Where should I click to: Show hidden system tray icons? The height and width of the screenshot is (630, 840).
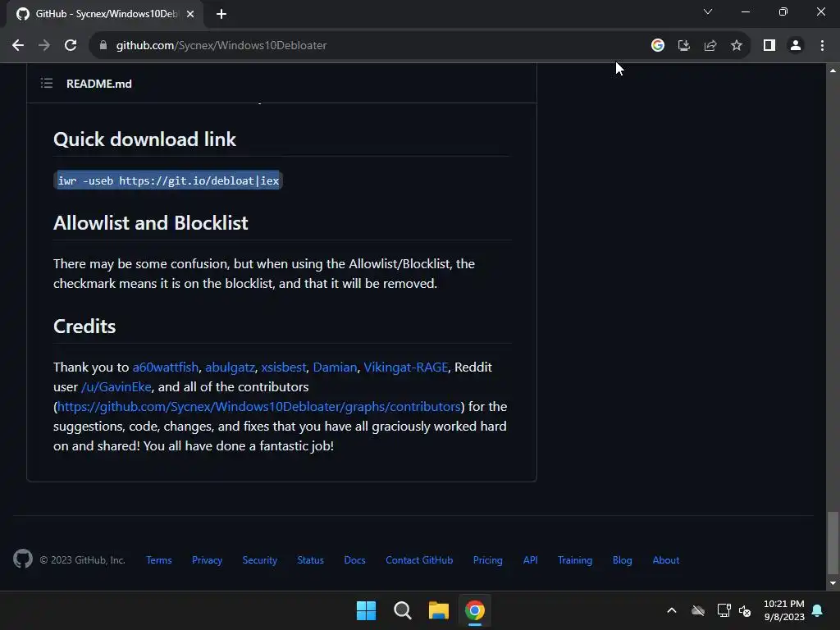pyautogui.click(x=672, y=610)
